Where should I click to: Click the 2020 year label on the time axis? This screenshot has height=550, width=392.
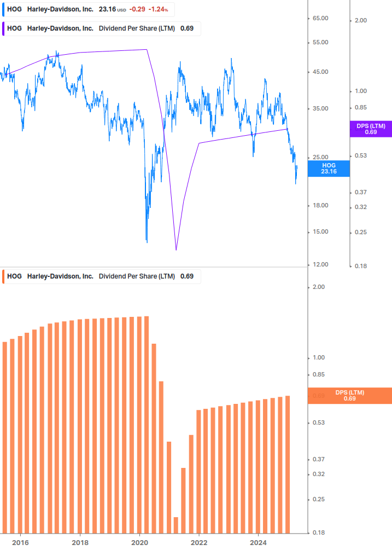(x=139, y=543)
